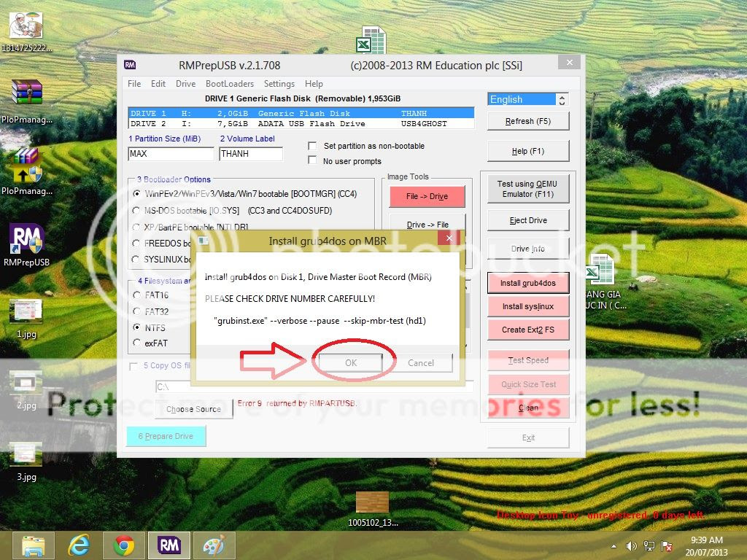The height and width of the screenshot is (560, 747).
Task: Open the Paint taskbar icon
Action: [x=214, y=545]
